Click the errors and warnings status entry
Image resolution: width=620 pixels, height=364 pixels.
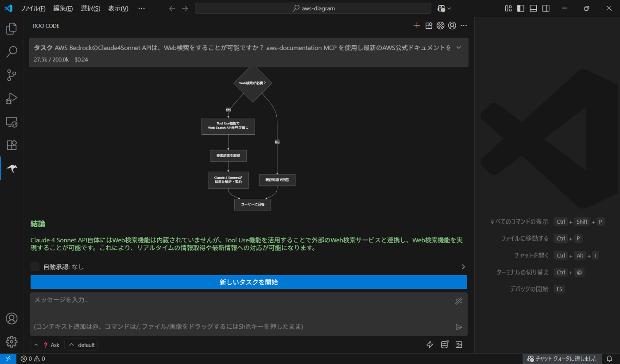(x=33, y=359)
